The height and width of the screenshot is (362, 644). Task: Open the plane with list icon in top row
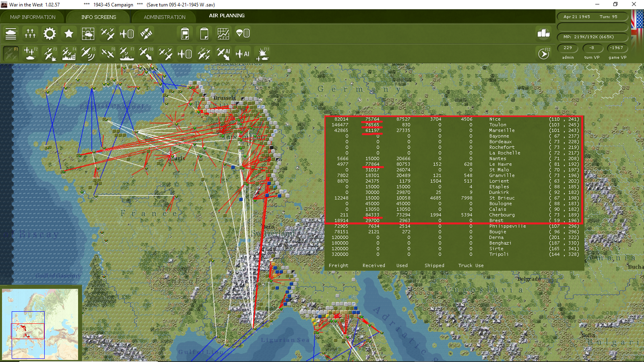(x=127, y=33)
